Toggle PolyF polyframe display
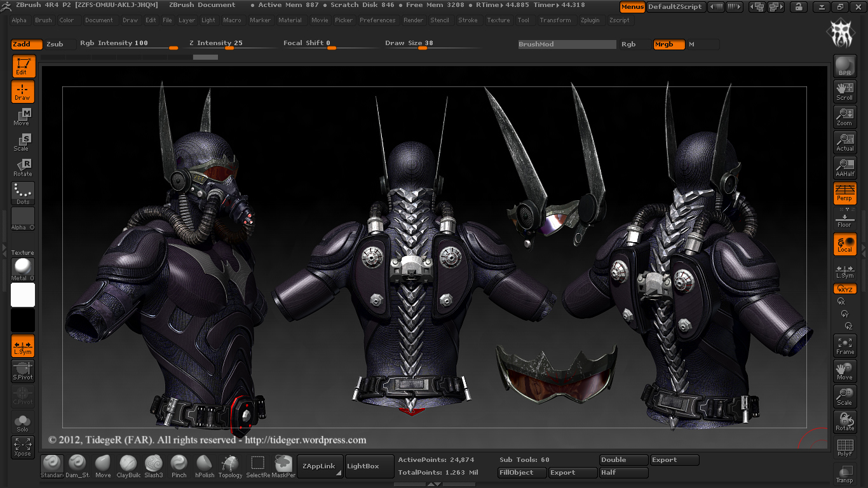 pyautogui.click(x=845, y=447)
